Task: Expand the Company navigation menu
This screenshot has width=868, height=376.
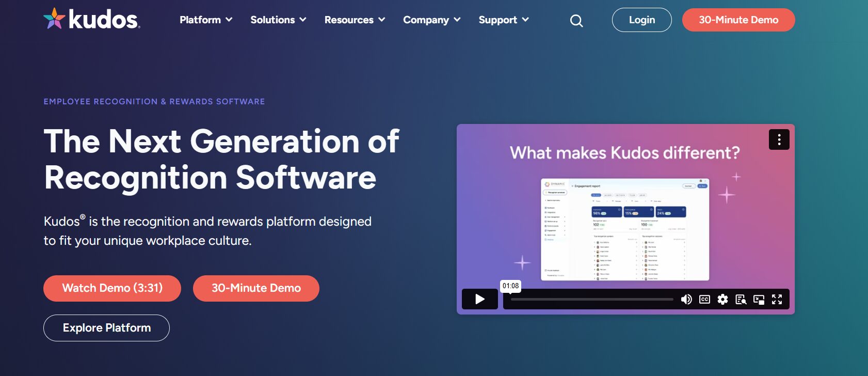Action: (x=431, y=20)
